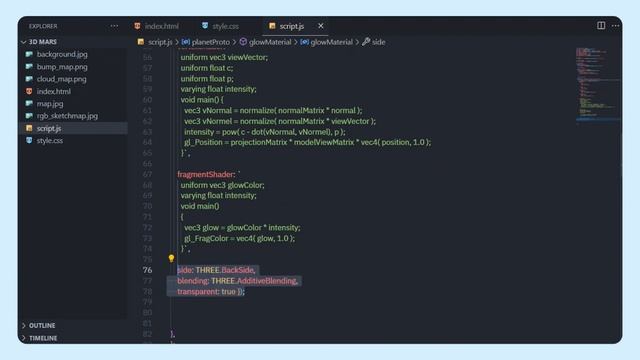Click on 'uniform vec3 viewVector;' line
Viewport: 640px width, 360px height.
(x=224, y=58)
